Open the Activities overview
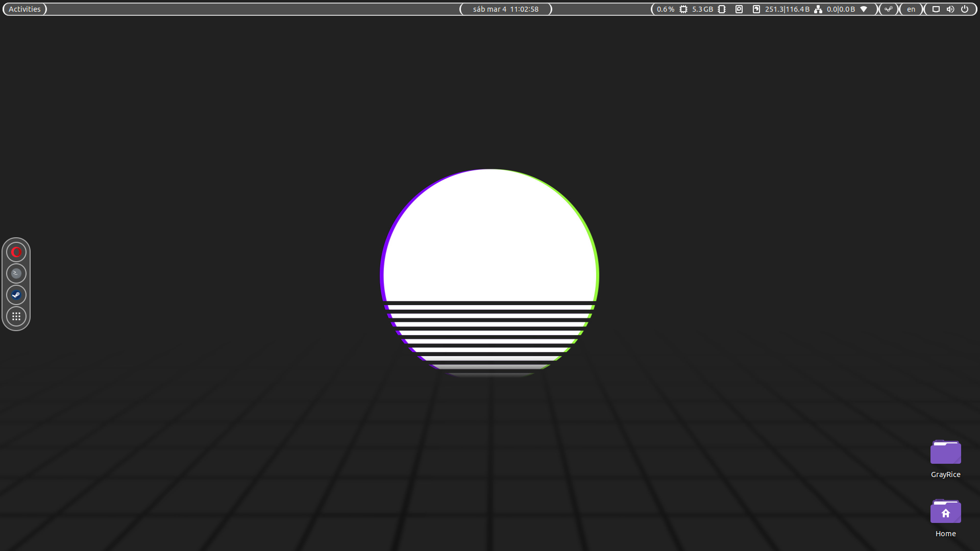 (x=24, y=9)
